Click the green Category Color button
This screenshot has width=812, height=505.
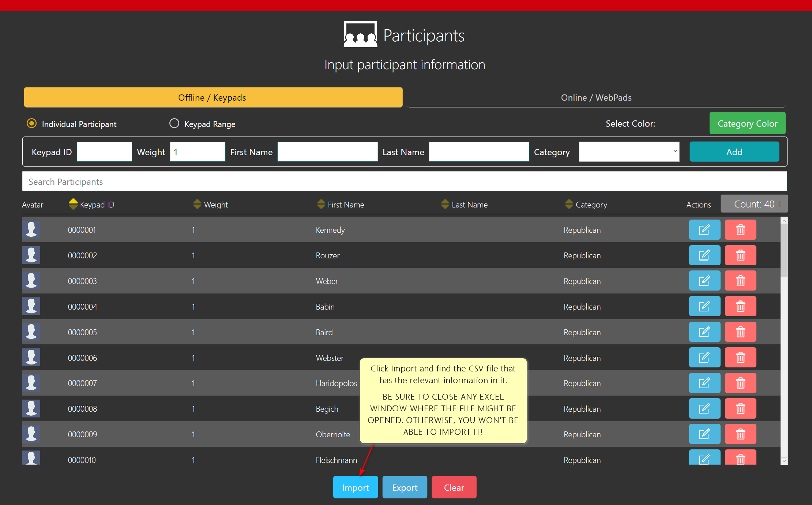747,124
